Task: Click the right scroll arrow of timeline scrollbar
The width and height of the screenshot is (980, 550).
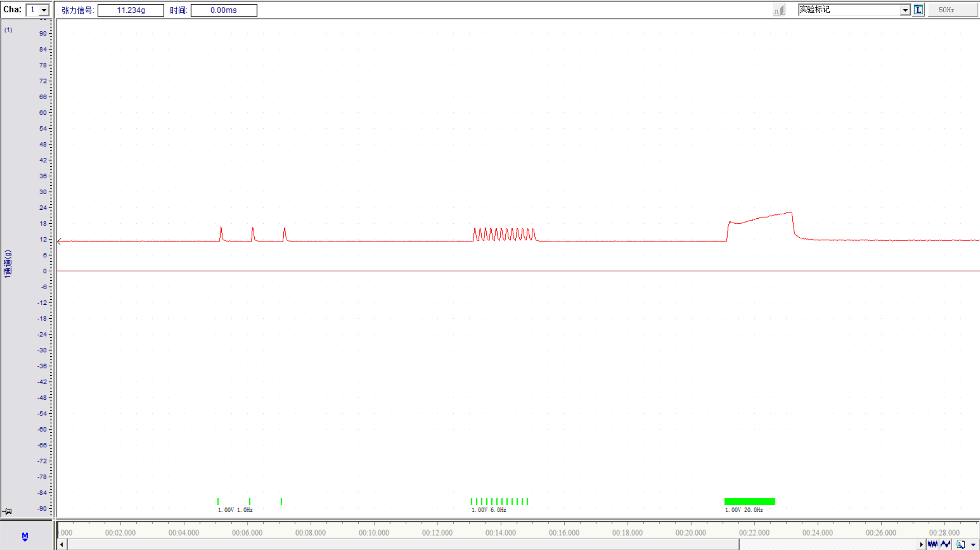Action: point(921,545)
